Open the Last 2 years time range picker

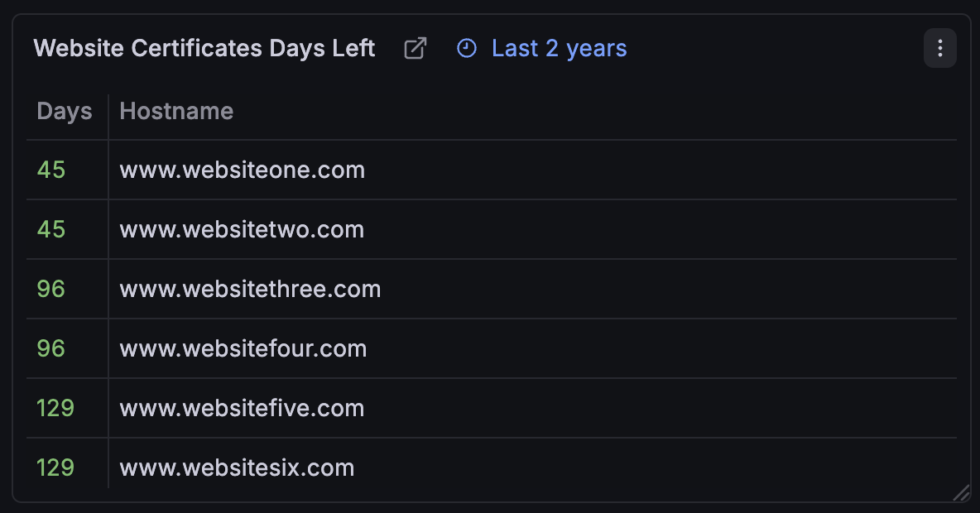click(559, 49)
